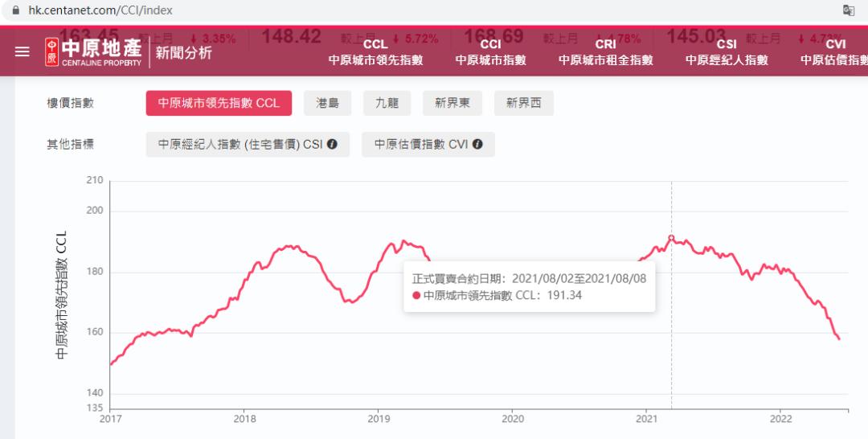This screenshot has width=868, height=439.
Task: Open the CSI 中原經紀人指數 nav tab
Action: tap(727, 52)
